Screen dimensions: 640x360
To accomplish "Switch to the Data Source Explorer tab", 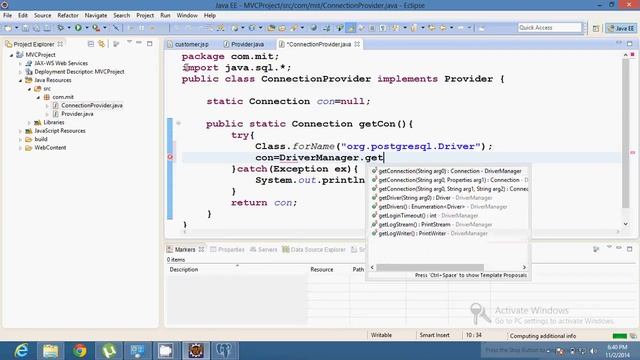I will click(x=314, y=249).
